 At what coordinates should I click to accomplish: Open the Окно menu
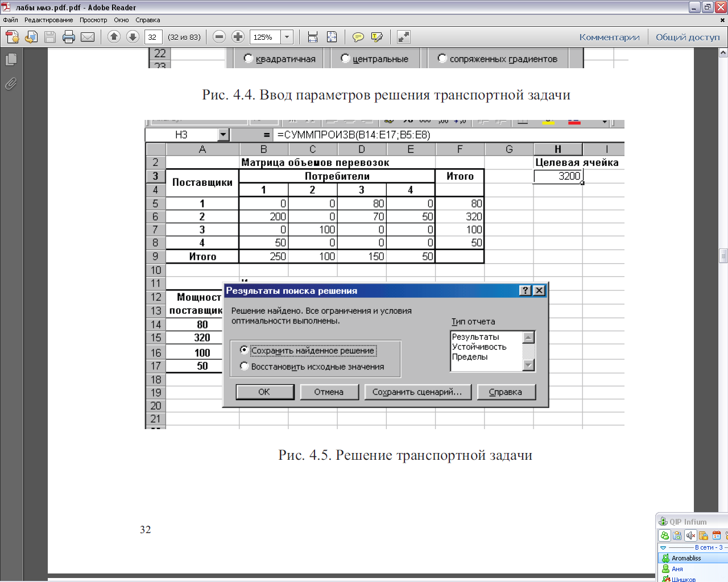click(x=121, y=20)
